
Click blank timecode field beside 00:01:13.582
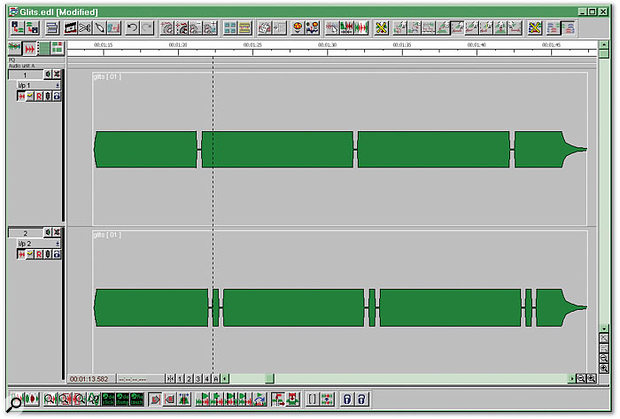pos(140,379)
